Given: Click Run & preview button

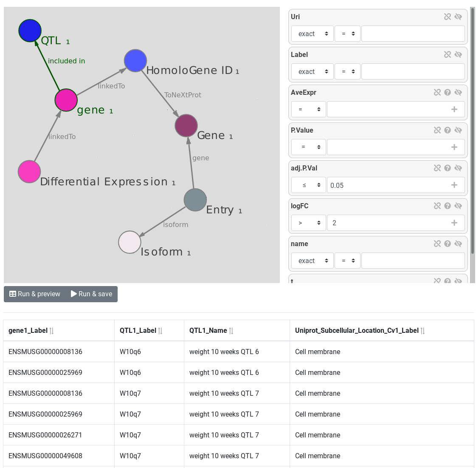Looking at the screenshot, I should point(35,294).
